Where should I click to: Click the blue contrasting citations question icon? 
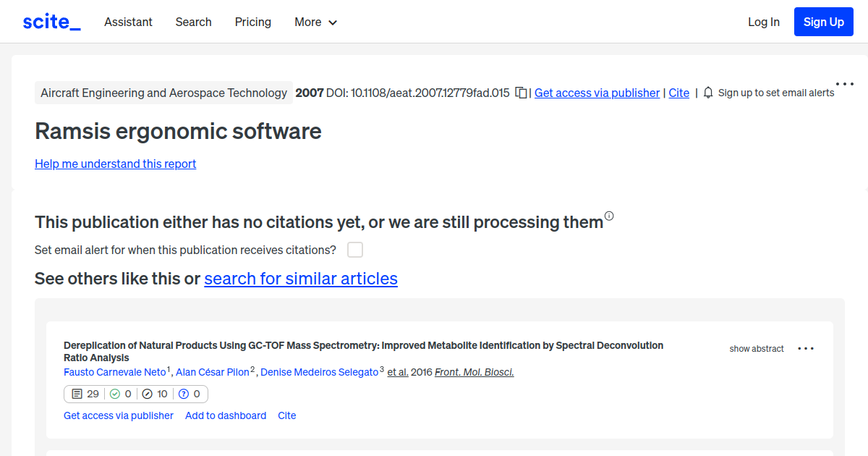[x=184, y=393]
